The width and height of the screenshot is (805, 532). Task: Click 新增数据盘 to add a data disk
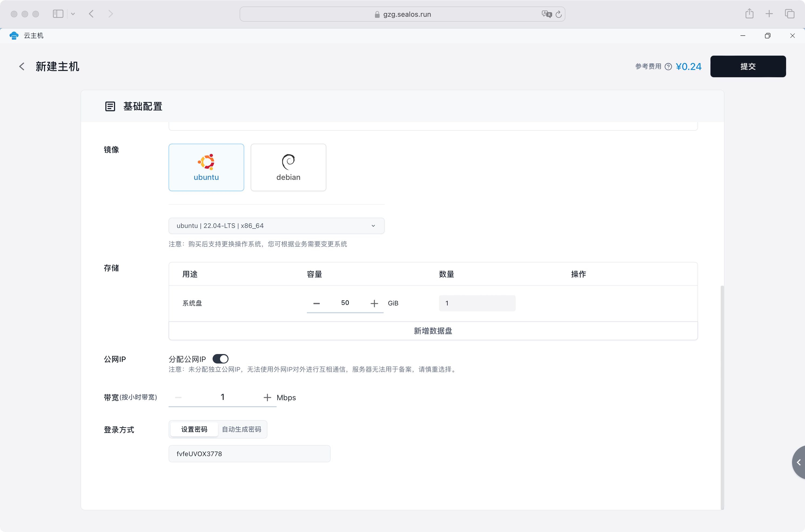click(433, 331)
